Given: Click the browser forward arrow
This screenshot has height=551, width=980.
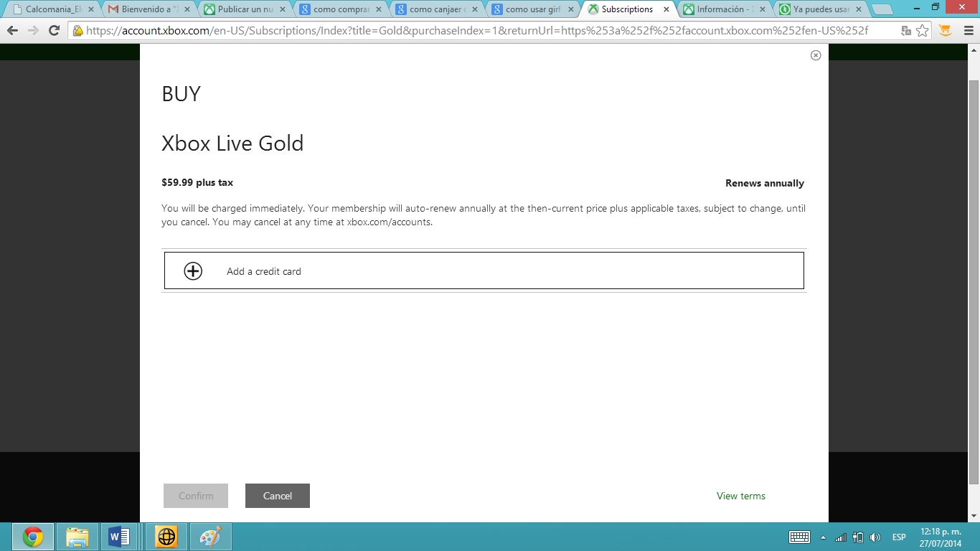Looking at the screenshot, I should pos(33,31).
